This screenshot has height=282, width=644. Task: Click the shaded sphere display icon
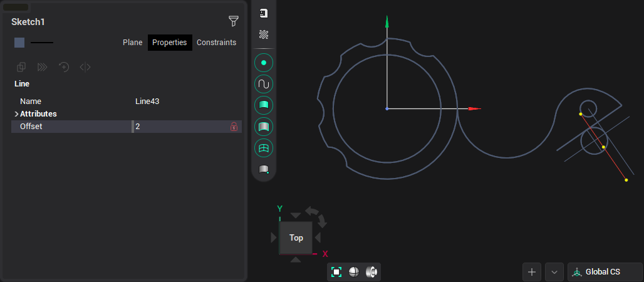point(354,272)
